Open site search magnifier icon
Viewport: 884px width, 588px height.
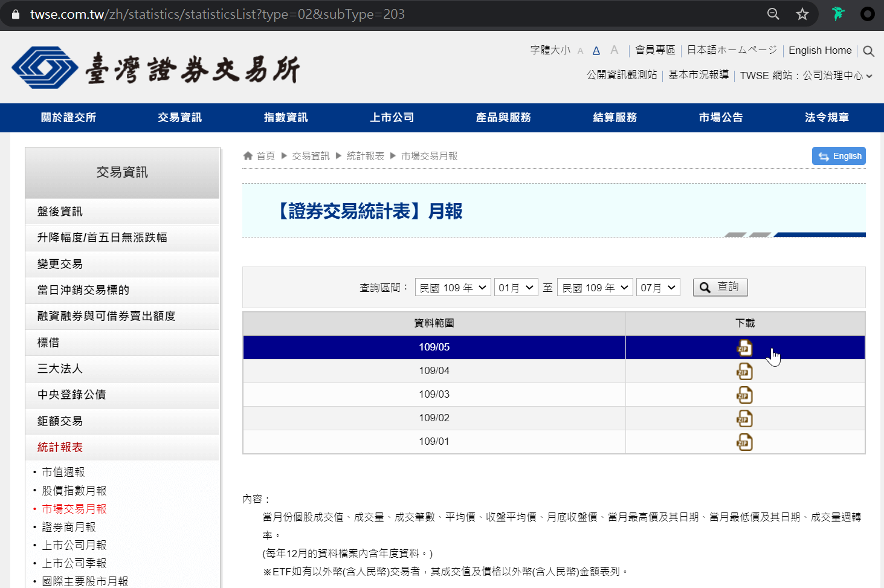868,51
